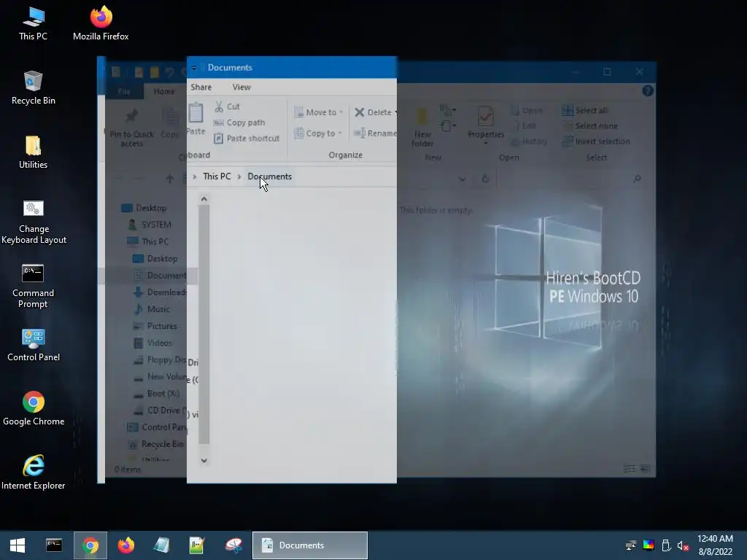Click the search magnifier in Explorer
Screen dimensions: 747x560
pyautogui.click(x=637, y=179)
